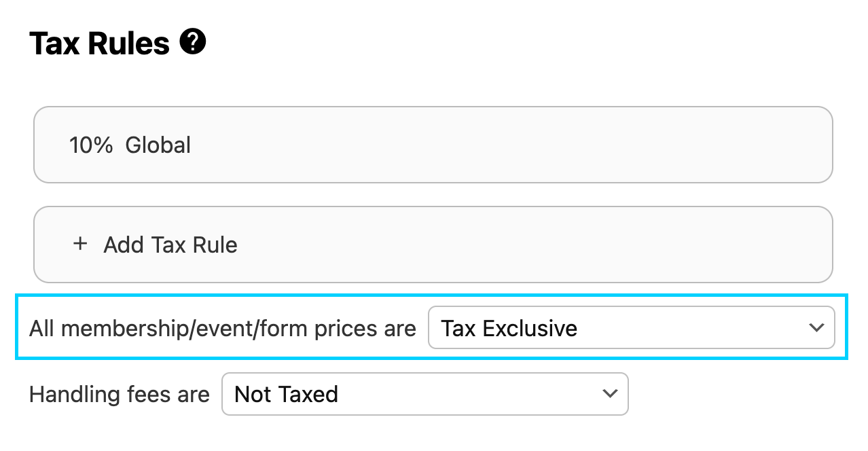Click the "Handling fees are" label

[119, 394]
